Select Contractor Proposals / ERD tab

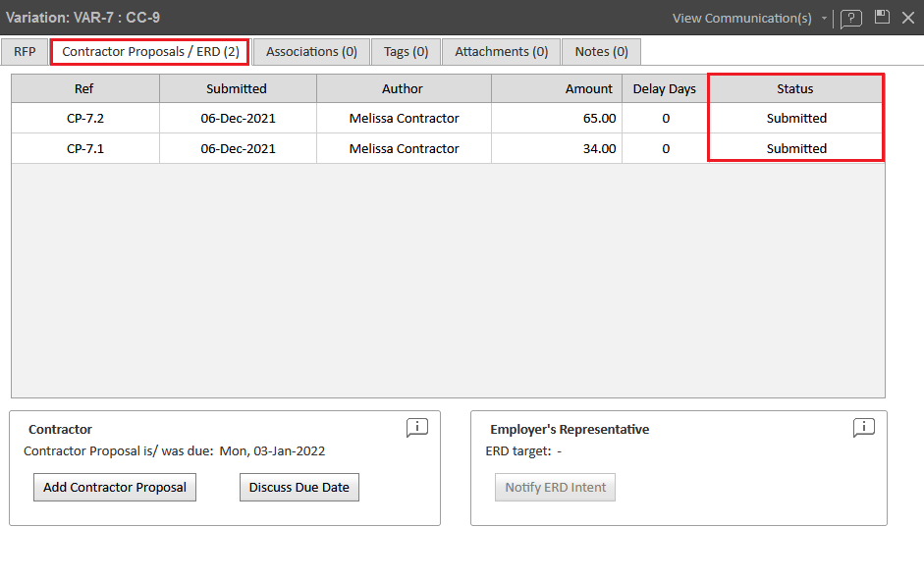(150, 51)
